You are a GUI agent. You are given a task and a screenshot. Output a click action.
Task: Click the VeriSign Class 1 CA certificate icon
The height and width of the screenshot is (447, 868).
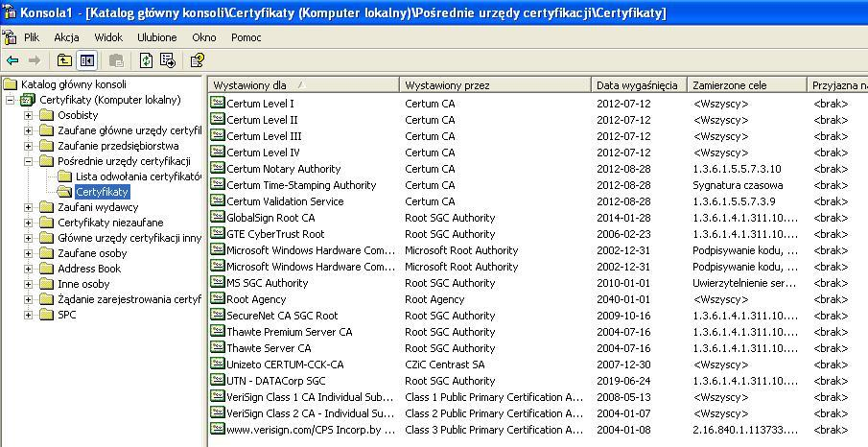coord(218,396)
